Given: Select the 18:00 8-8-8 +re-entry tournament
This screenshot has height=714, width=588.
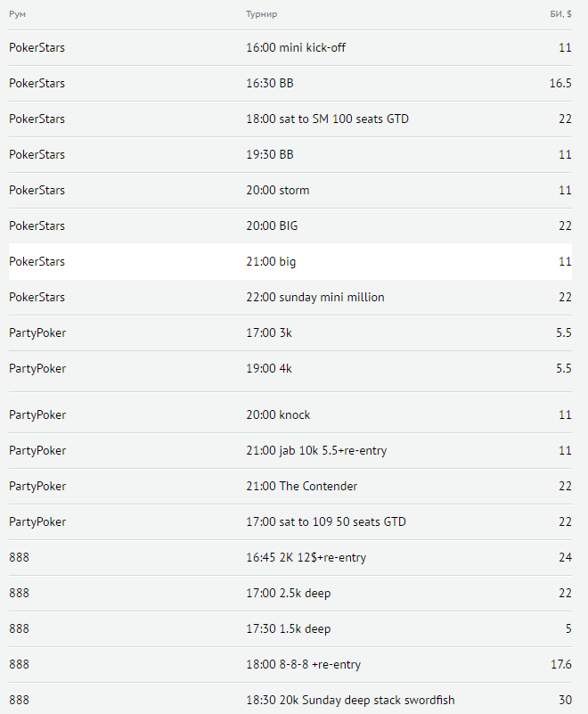Looking at the screenshot, I should [x=303, y=664].
